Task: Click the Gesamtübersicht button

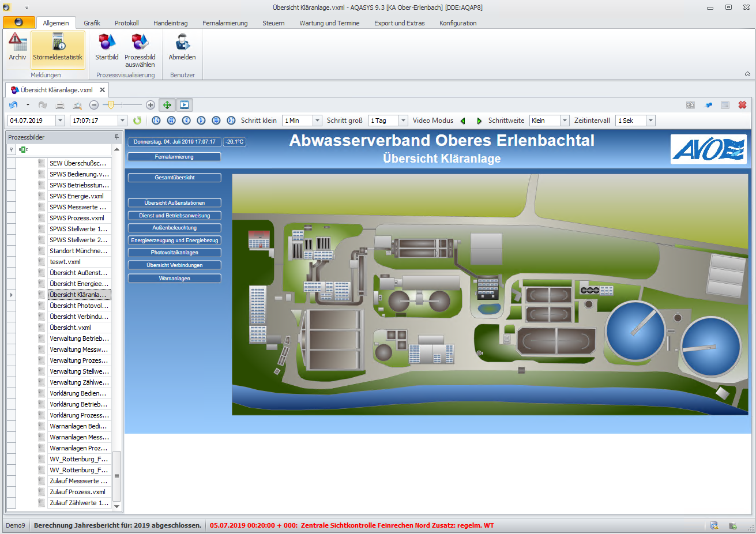Action: (174, 178)
